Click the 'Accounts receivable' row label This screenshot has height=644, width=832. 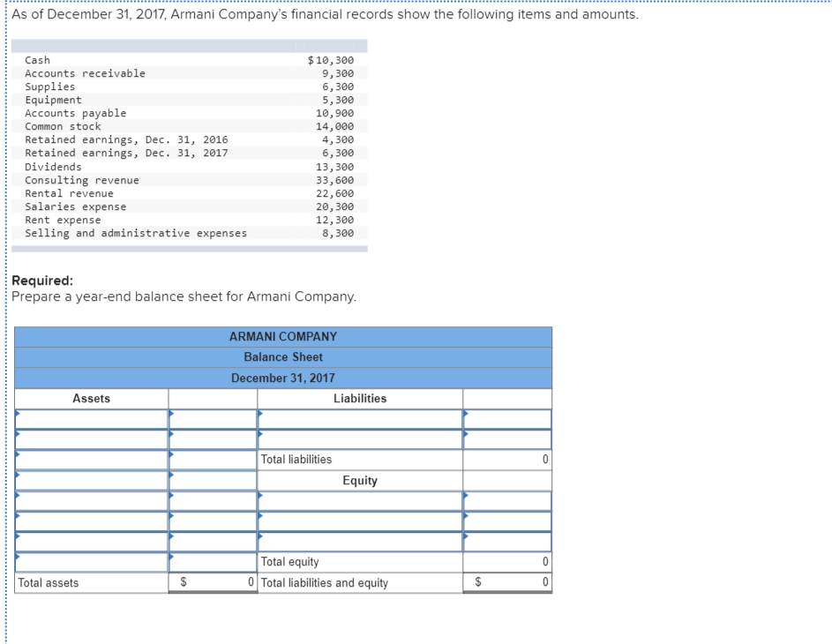click(x=85, y=73)
